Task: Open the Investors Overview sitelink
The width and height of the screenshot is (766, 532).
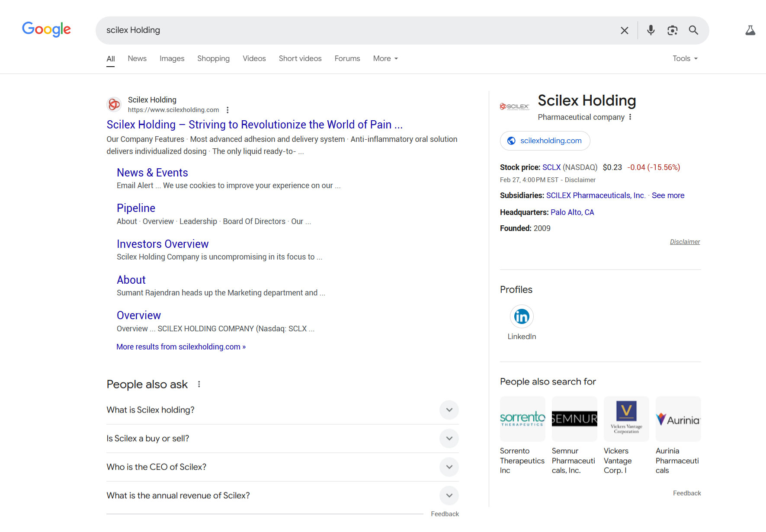Action: [163, 244]
